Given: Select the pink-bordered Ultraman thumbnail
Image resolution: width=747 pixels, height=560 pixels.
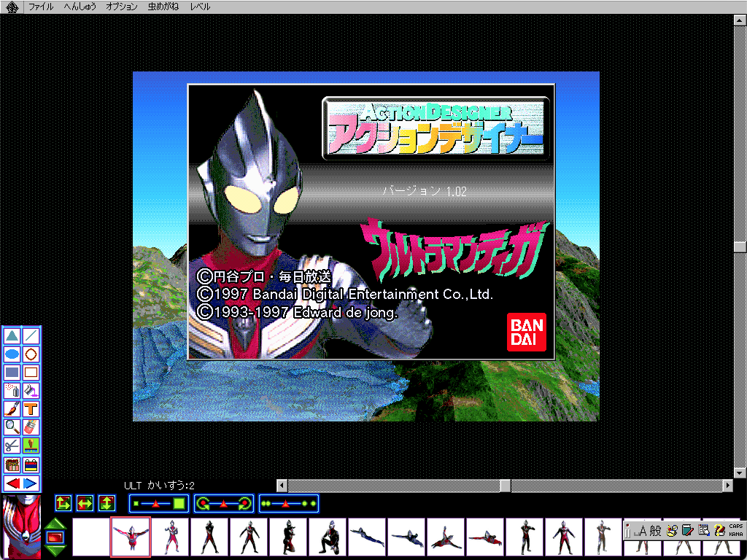Looking at the screenshot, I should click(x=131, y=537).
